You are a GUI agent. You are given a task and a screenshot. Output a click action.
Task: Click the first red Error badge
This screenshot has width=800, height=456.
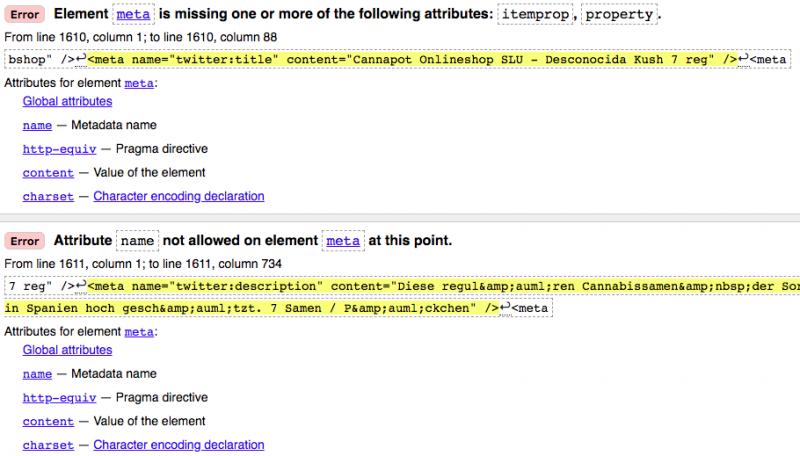tap(24, 14)
